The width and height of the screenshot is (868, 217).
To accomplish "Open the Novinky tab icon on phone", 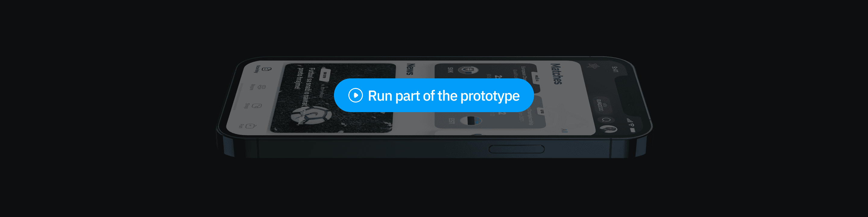I will click(266, 69).
